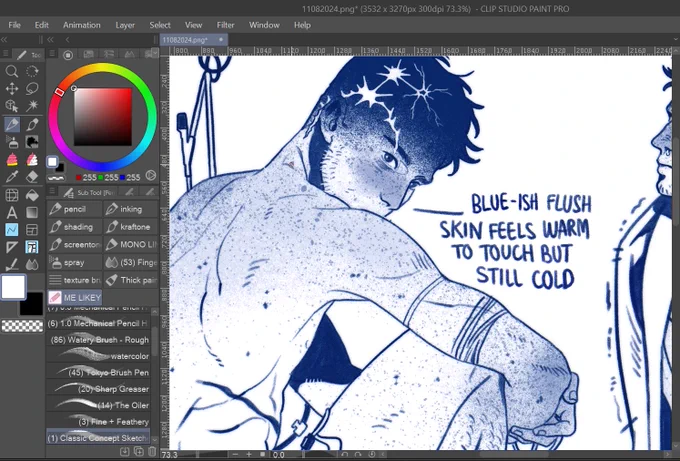
Task: Click the import sub tool icon
Action: coord(124,451)
